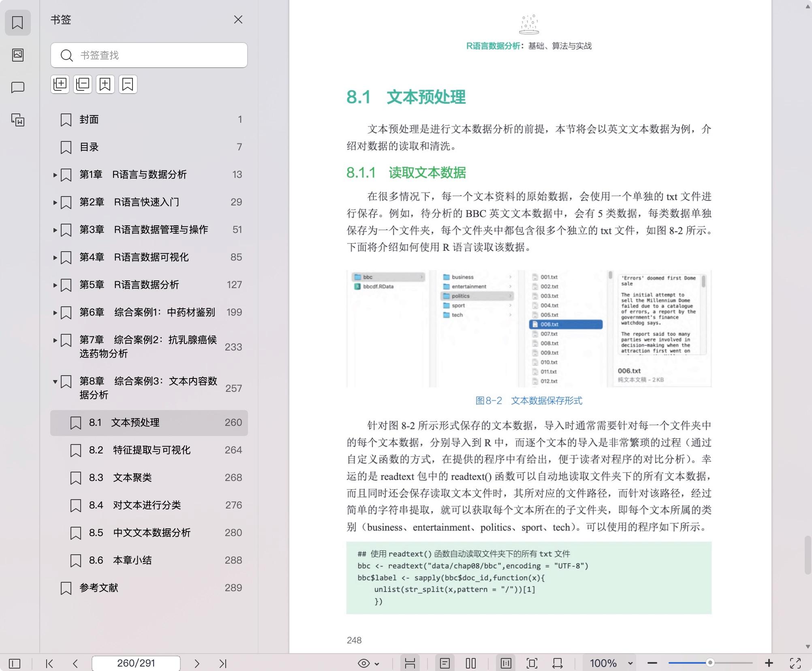The width and height of the screenshot is (812, 671).
Task: Click the 书签查找 search field
Action: 149,55
